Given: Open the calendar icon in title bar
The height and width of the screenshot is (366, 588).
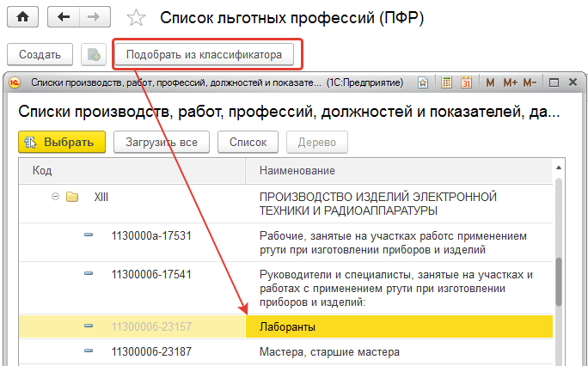Looking at the screenshot, I should point(466,82).
